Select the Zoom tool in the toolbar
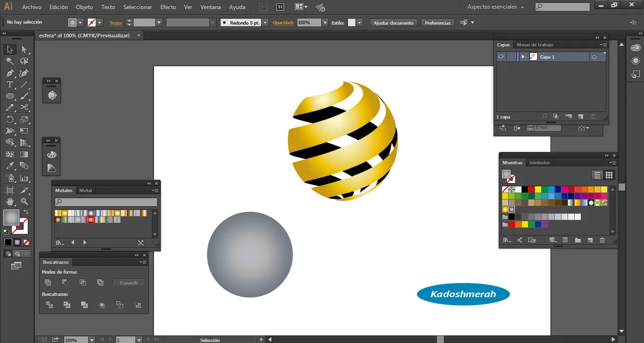 (x=24, y=201)
